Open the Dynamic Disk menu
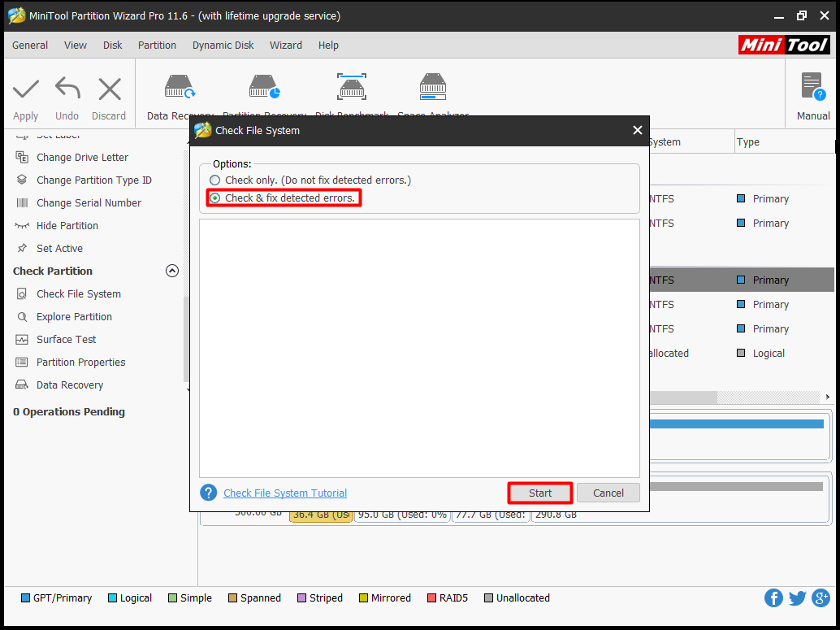The width and height of the screenshot is (840, 630). point(223,45)
